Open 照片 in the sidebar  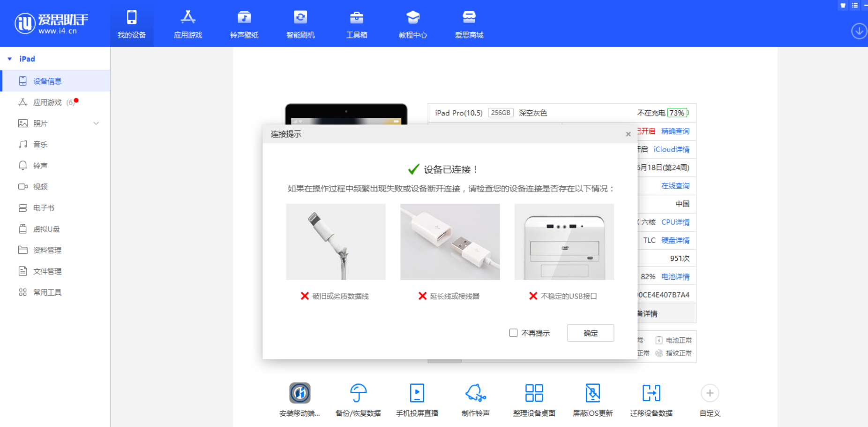55,123
